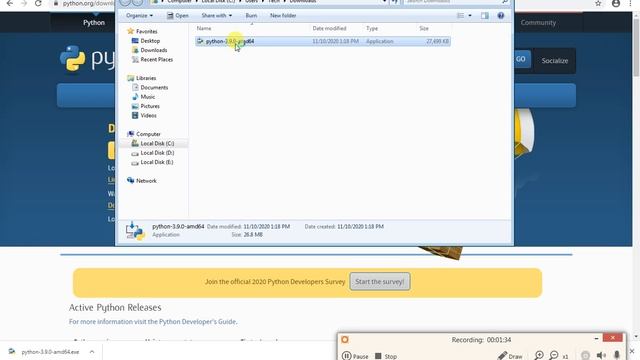Image resolution: width=640 pixels, height=360 pixels.
Task: Click the GO search button
Action: pyautogui.click(x=521, y=59)
